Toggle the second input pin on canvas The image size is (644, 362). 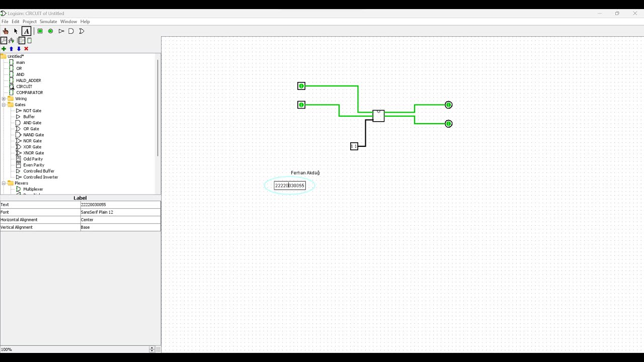click(301, 105)
